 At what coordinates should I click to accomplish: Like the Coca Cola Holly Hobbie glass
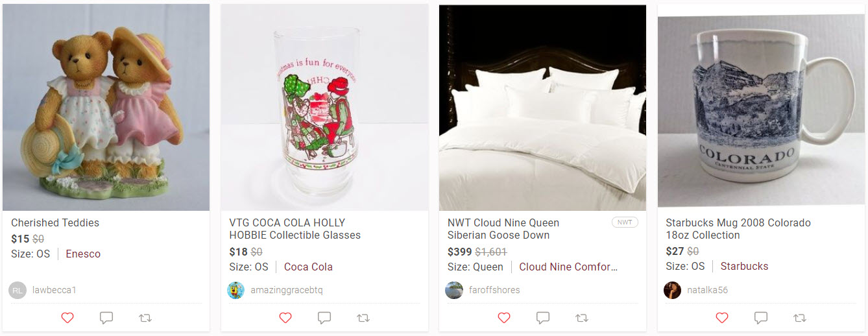[x=285, y=318]
